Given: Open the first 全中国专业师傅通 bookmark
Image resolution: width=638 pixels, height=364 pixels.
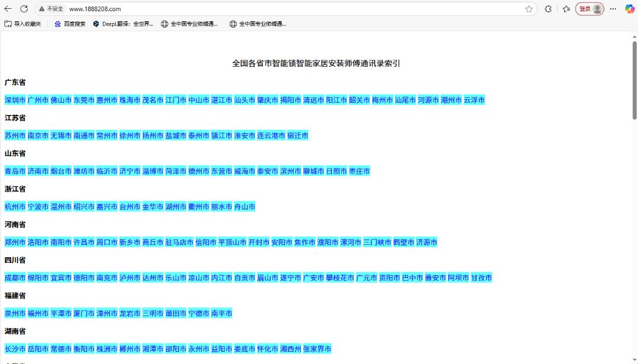Looking at the screenshot, I should coord(189,24).
